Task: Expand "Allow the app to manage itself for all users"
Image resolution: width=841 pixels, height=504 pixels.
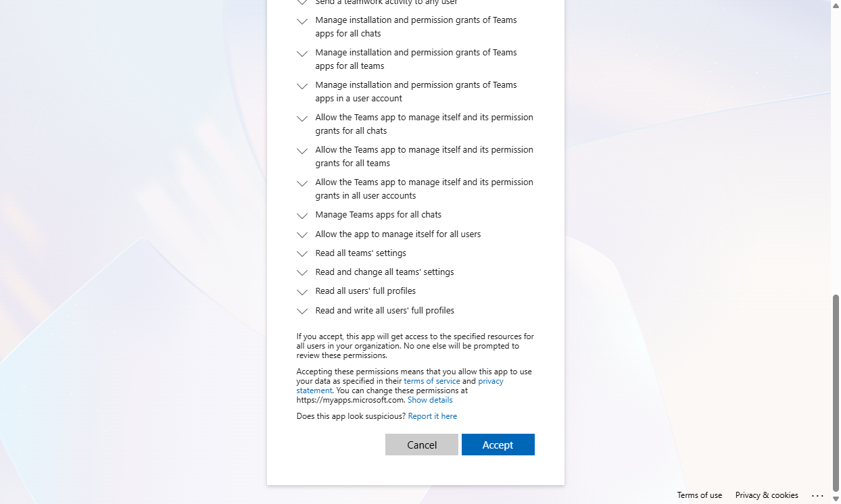Action: [x=302, y=236]
